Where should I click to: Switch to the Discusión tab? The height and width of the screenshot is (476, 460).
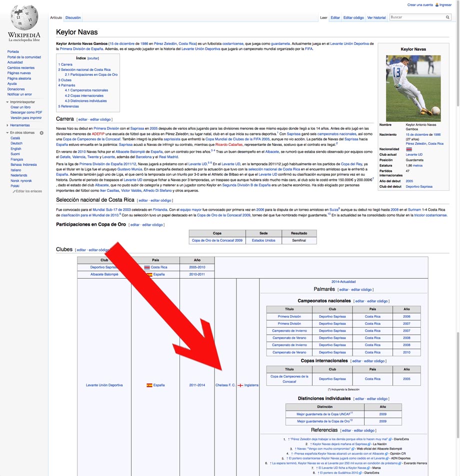click(73, 17)
